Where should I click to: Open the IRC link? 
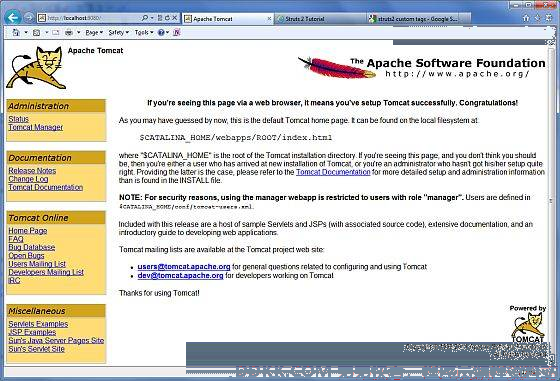(14, 280)
